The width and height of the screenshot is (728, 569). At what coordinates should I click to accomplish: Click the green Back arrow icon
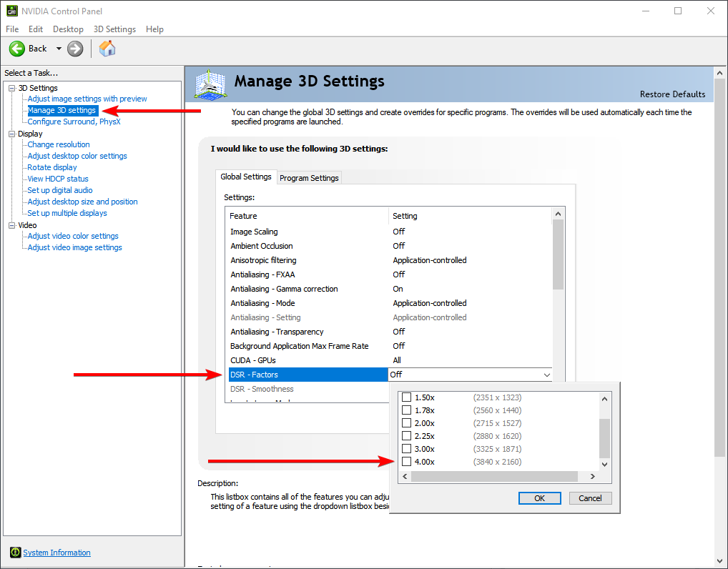pos(17,49)
